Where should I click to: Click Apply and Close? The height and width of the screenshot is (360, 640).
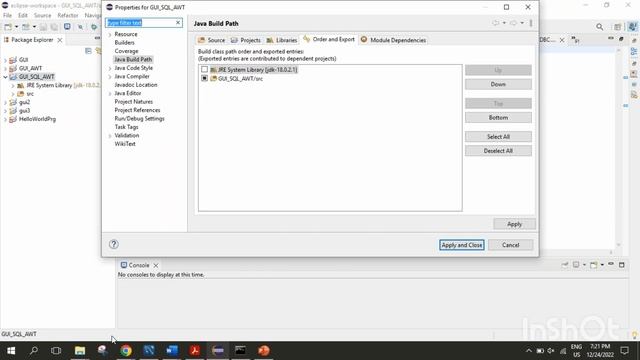(462, 245)
